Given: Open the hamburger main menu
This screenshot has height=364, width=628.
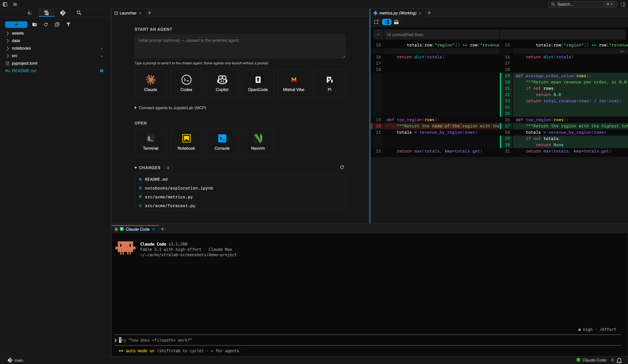Looking at the screenshot, I should point(15,4).
